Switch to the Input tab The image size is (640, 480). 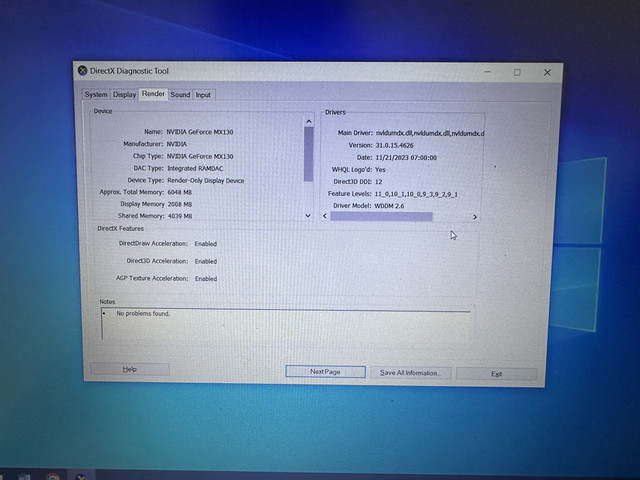pos(203,95)
